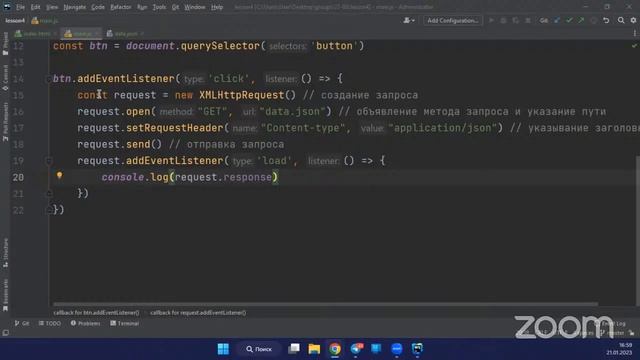This screenshot has height=360, width=640.
Task: Open Telegram from the taskbar
Action: click(x=356, y=349)
